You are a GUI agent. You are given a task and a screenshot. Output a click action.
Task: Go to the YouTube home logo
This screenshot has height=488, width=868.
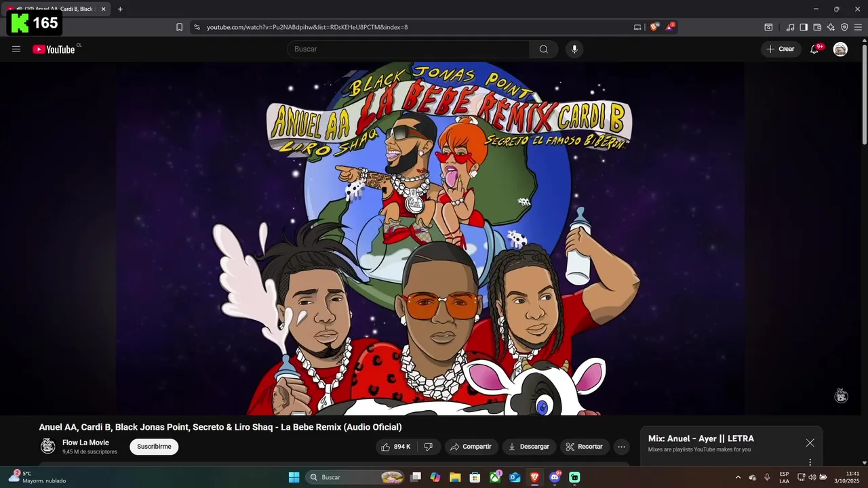coord(54,49)
